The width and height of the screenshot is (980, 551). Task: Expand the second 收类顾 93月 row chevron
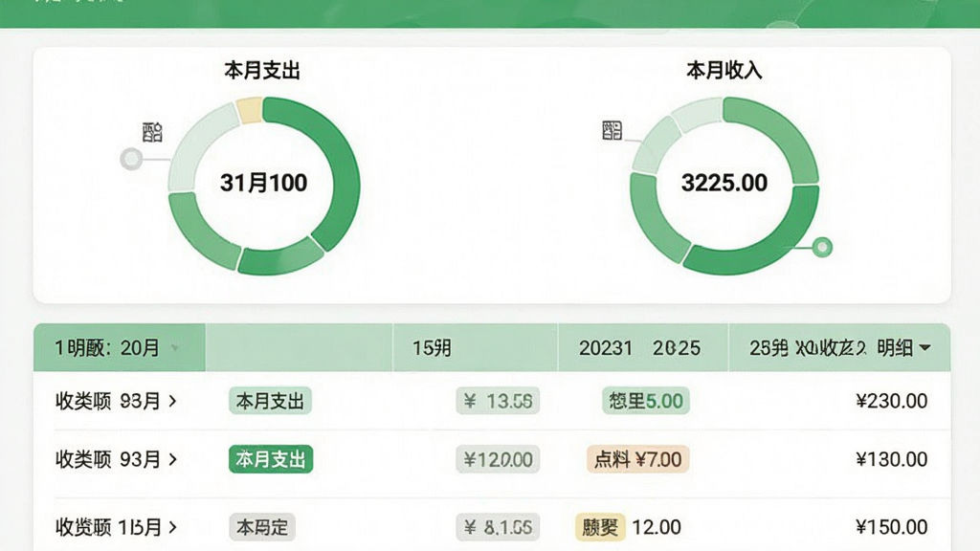coord(172,460)
